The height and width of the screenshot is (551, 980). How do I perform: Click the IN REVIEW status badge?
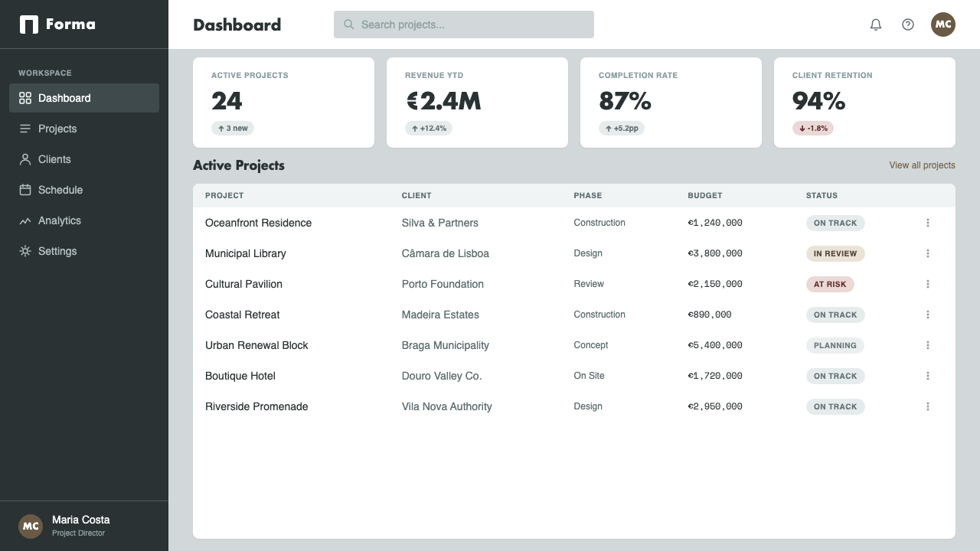coord(835,253)
